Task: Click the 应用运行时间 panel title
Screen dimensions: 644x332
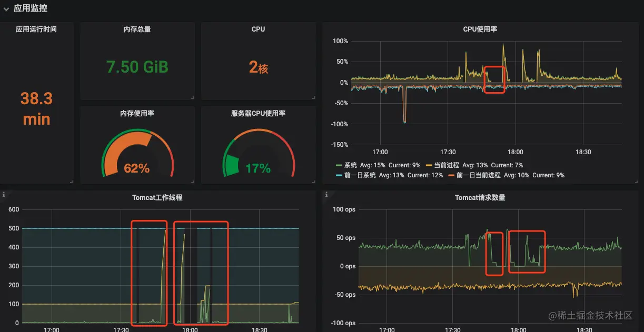Action: [x=36, y=29]
